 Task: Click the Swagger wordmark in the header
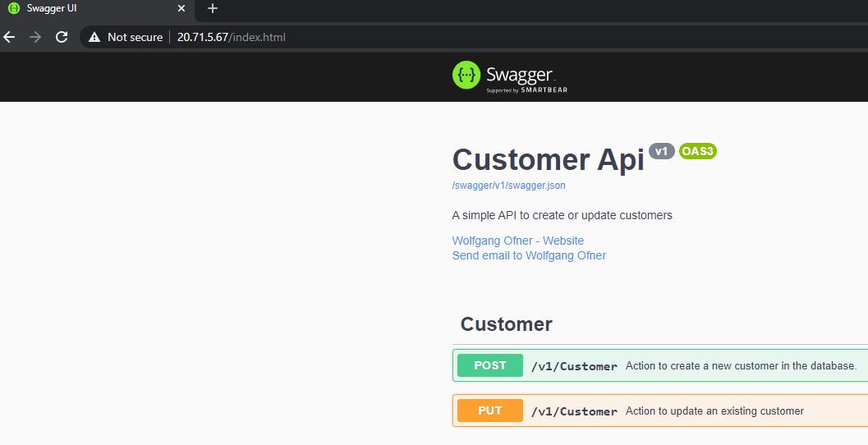[x=519, y=74]
